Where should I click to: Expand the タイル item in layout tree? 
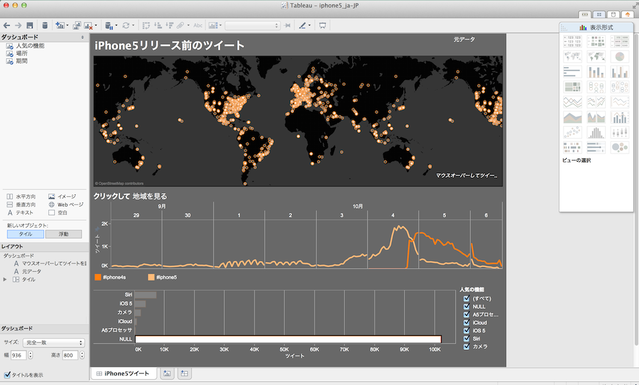pos(5,279)
